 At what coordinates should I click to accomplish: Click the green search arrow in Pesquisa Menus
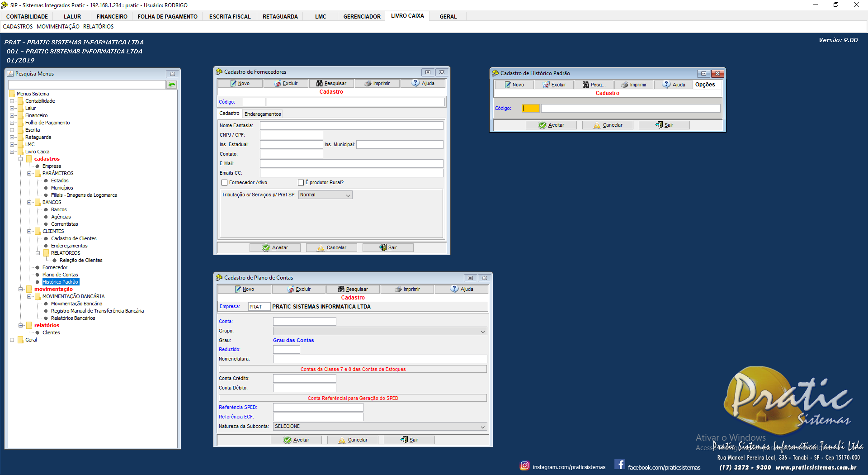[x=172, y=85]
